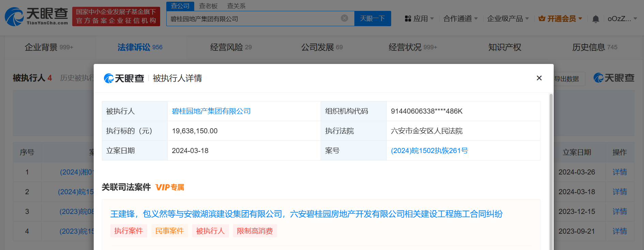Click the organization code 91440606338****486K
This screenshot has width=644, height=250.
pos(427,111)
